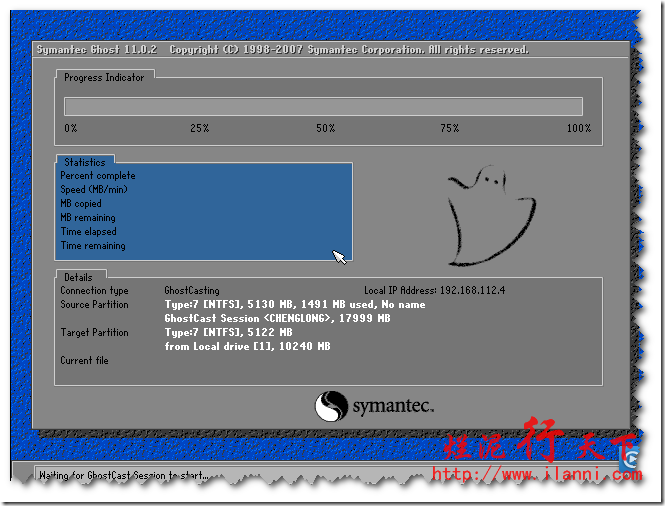Click the Time remaining statistic row

click(x=93, y=246)
